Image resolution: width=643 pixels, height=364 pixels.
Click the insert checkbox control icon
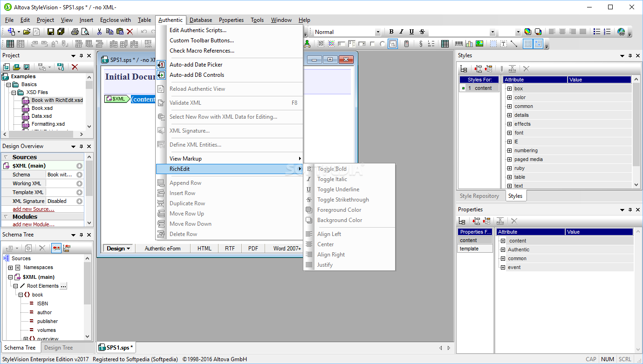(x=372, y=44)
